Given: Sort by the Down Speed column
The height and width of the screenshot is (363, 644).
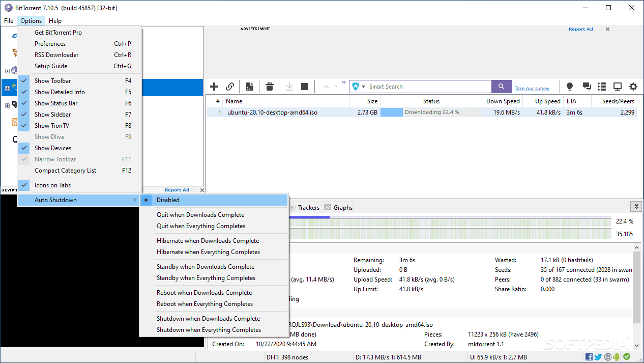Looking at the screenshot, I should pos(503,101).
